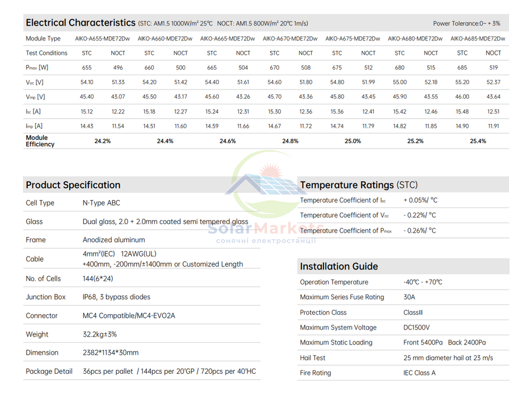The height and width of the screenshot is (393, 532).
Task: Click the 'Power Tolerance:0~ + 3%' text
Action: tap(467, 23)
